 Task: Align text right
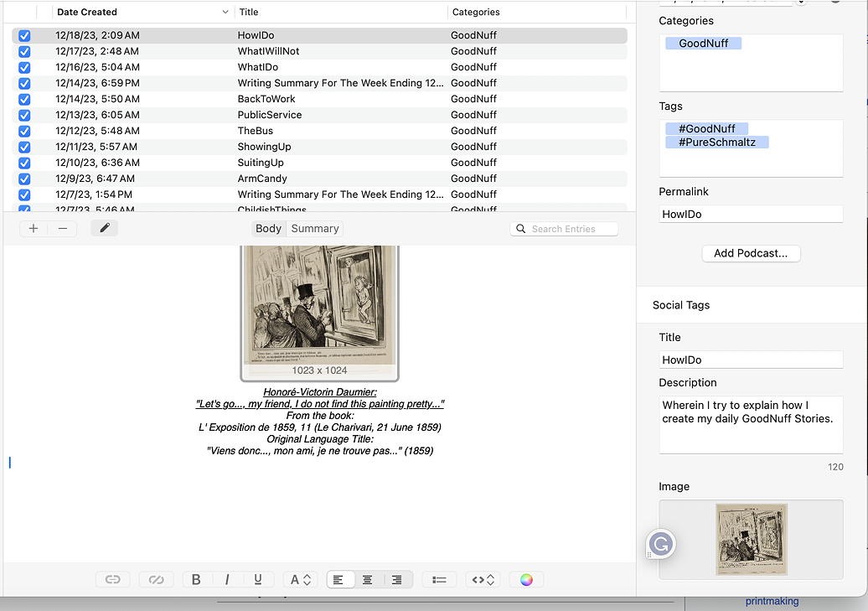pyautogui.click(x=397, y=579)
